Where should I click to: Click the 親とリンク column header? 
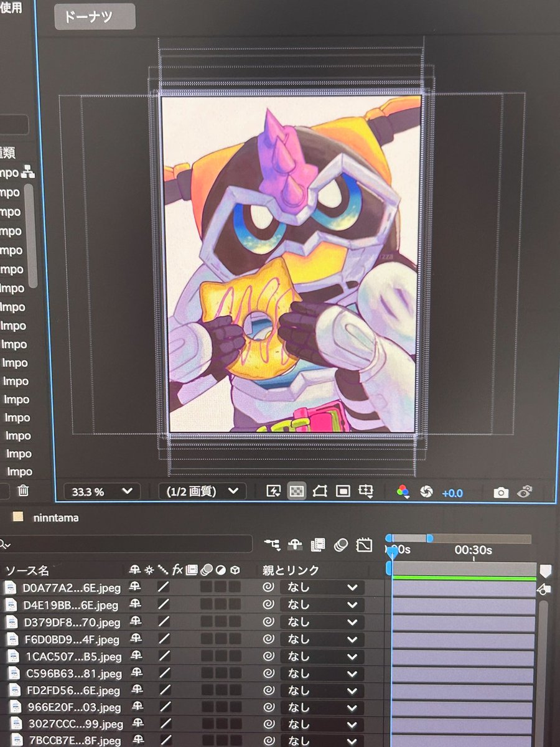[x=291, y=570]
